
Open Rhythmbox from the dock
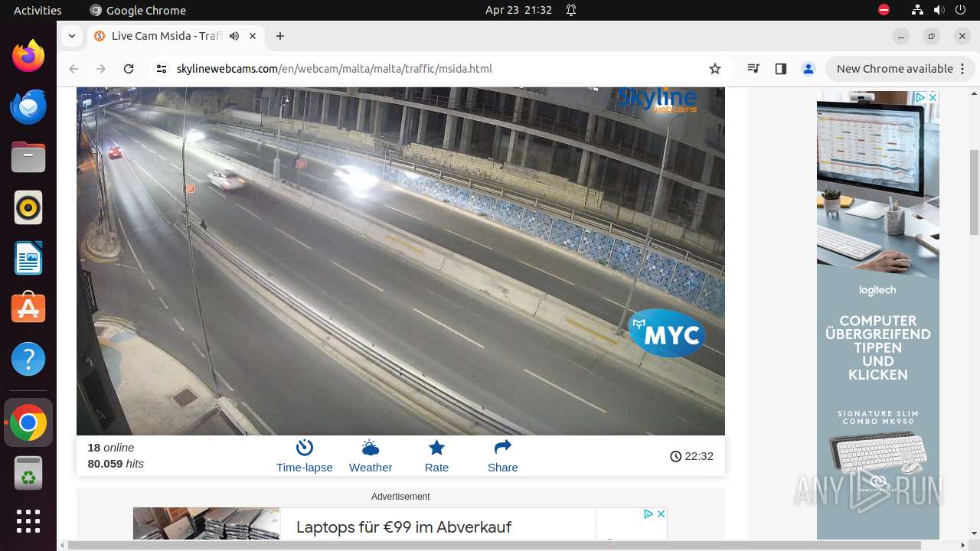click(x=28, y=207)
